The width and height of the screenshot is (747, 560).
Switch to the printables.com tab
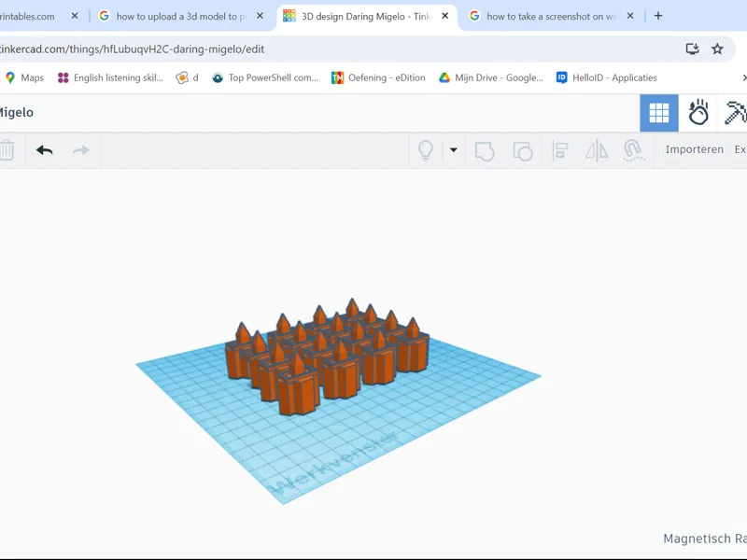pos(27,16)
